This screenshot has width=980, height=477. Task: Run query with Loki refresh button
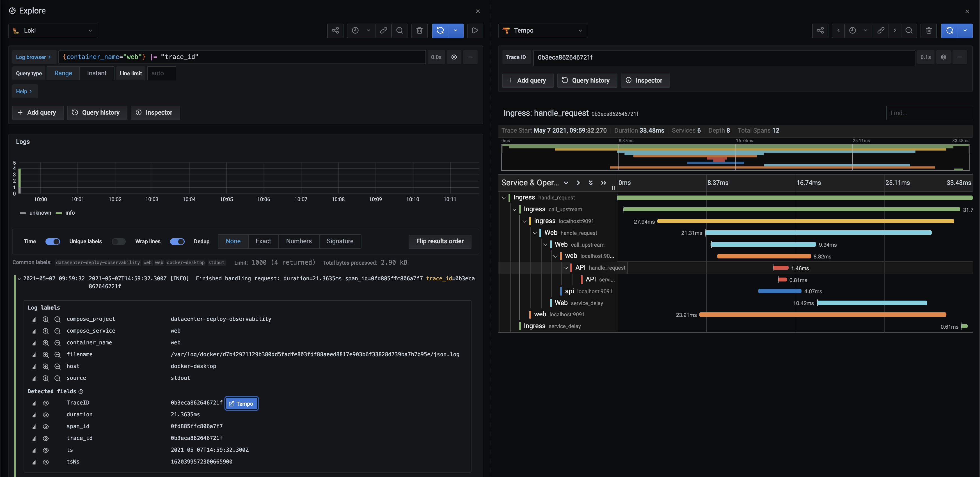pyautogui.click(x=440, y=30)
